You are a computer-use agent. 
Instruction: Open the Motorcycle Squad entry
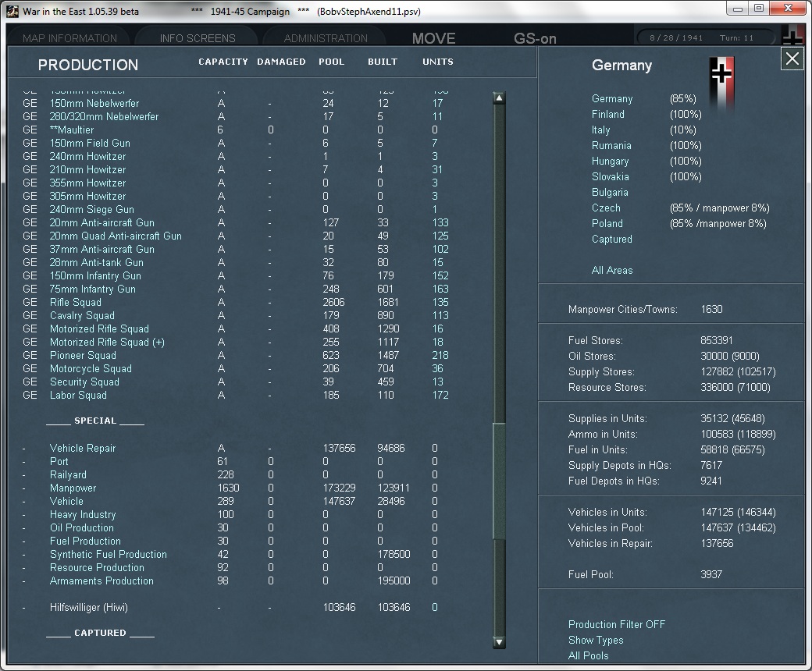pyautogui.click(x=91, y=369)
